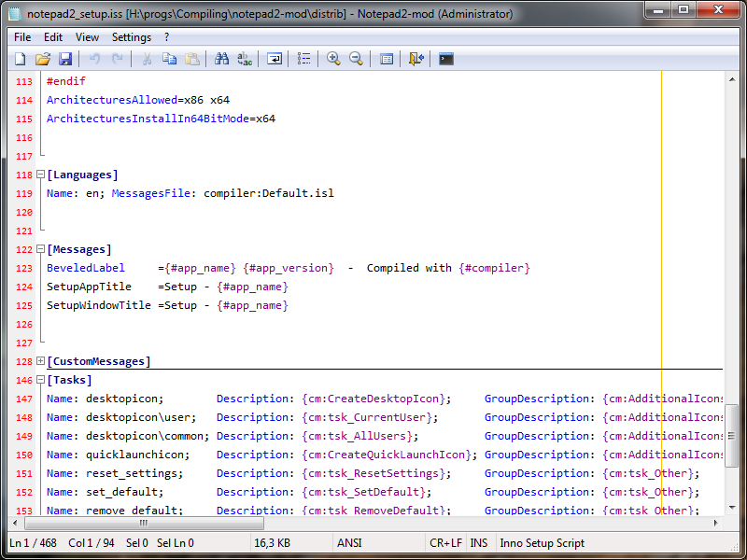Open the Settings menu

tap(131, 37)
